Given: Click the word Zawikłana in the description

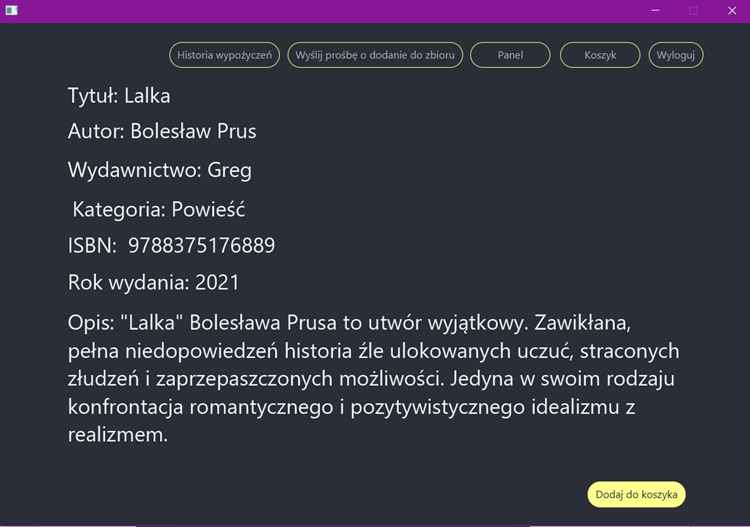Looking at the screenshot, I should point(583,323).
